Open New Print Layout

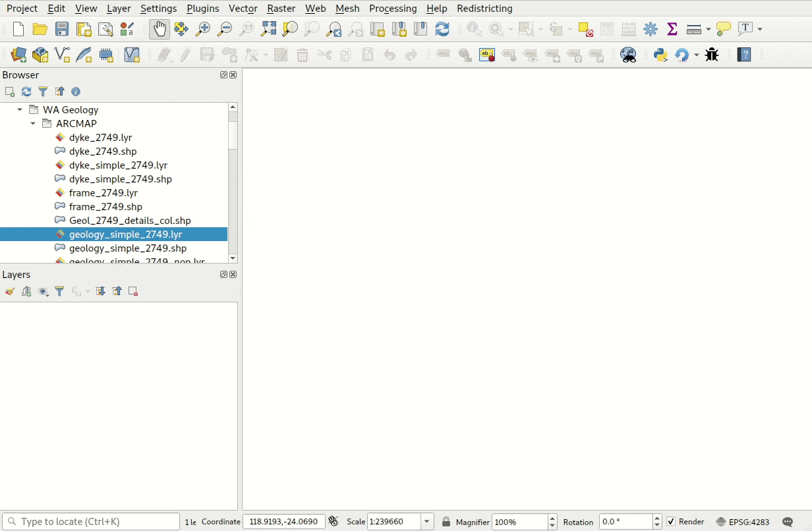pyautogui.click(x=84, y=29)
